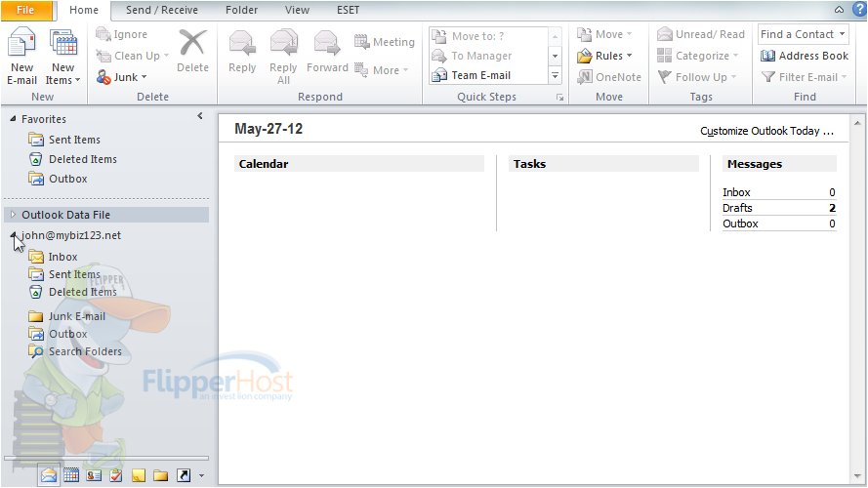Click the Reply button

(242, 53)
